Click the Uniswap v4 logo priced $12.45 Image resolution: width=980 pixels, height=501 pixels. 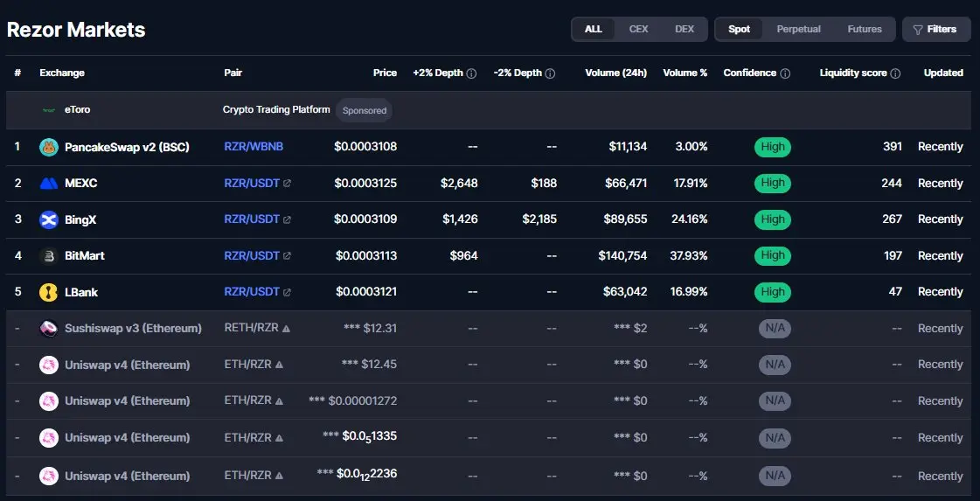pyautogui.click(x=49, y=365)
